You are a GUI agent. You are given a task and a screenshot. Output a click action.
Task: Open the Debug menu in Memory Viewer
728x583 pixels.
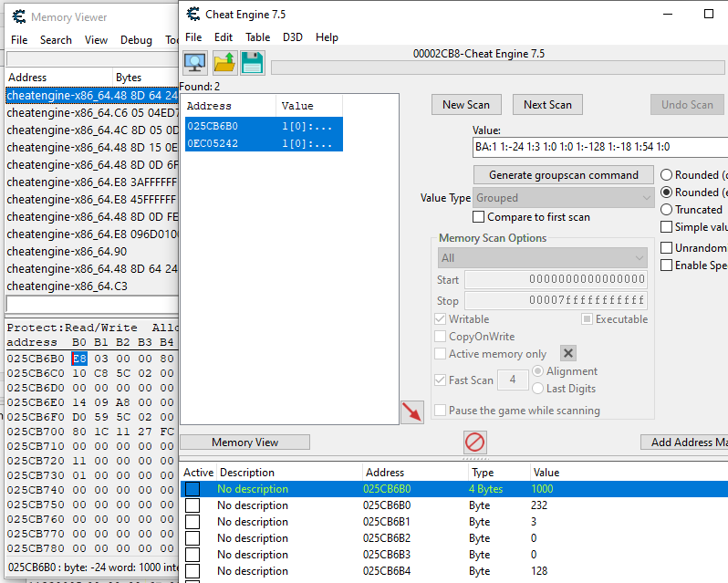136,40
